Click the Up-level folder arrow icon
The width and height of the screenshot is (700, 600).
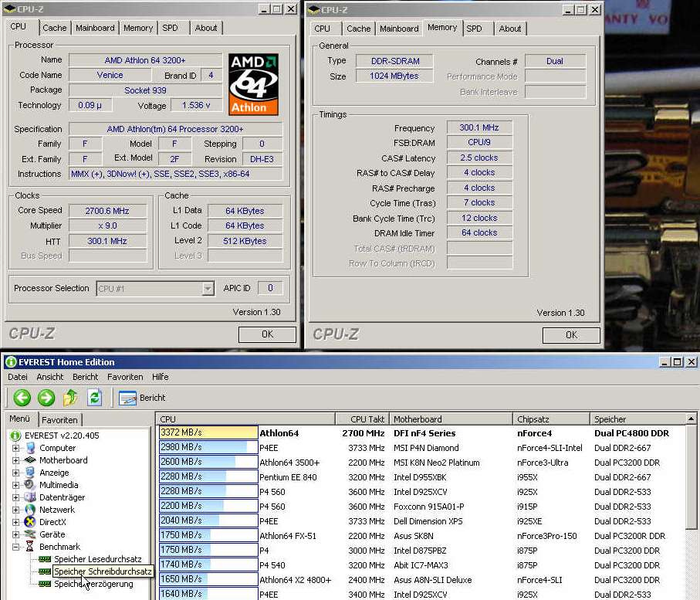click(70, 397)
